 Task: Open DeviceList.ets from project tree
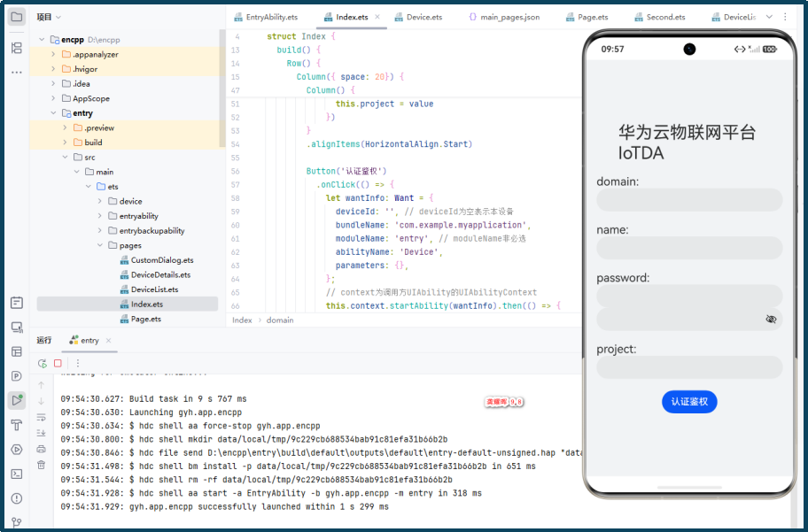[154, 289]
